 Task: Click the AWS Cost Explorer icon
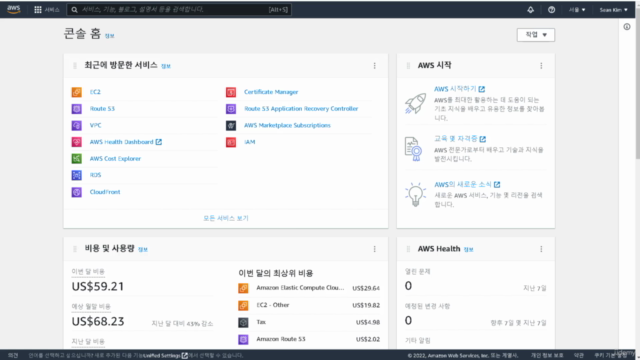[77, 158]
